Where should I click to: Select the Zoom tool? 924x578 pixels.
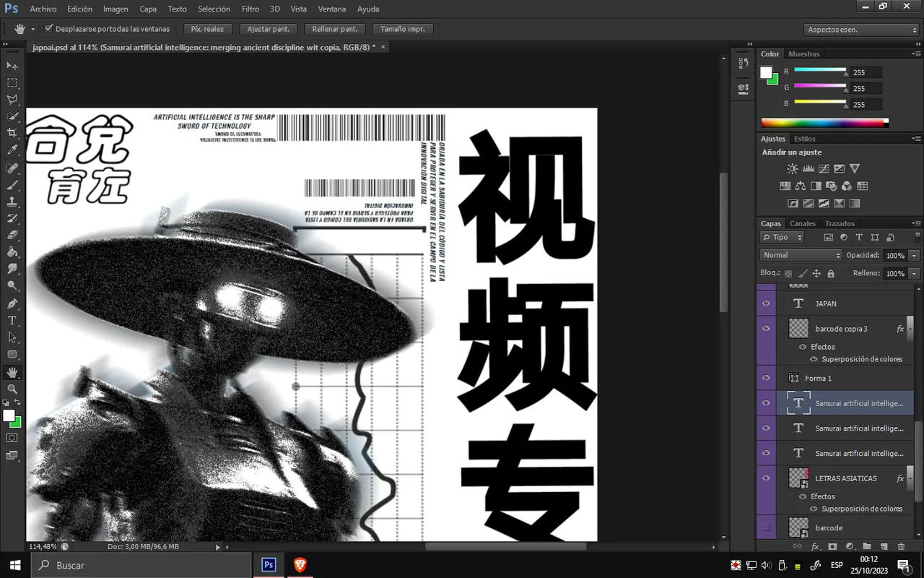[x=12, y=389]
